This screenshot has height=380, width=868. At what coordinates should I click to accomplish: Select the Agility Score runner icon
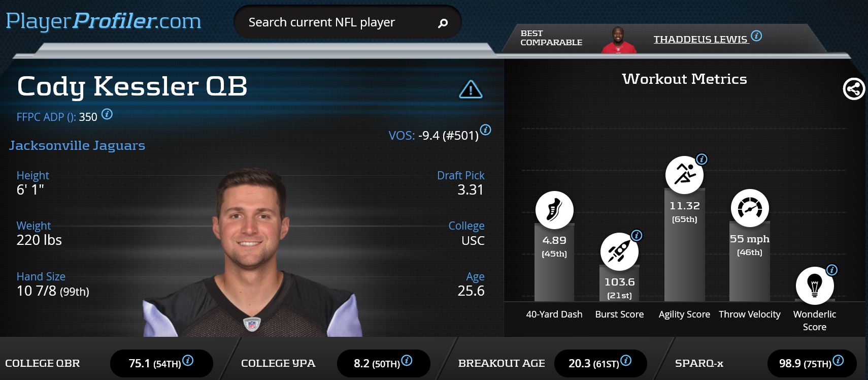(684, 175)
